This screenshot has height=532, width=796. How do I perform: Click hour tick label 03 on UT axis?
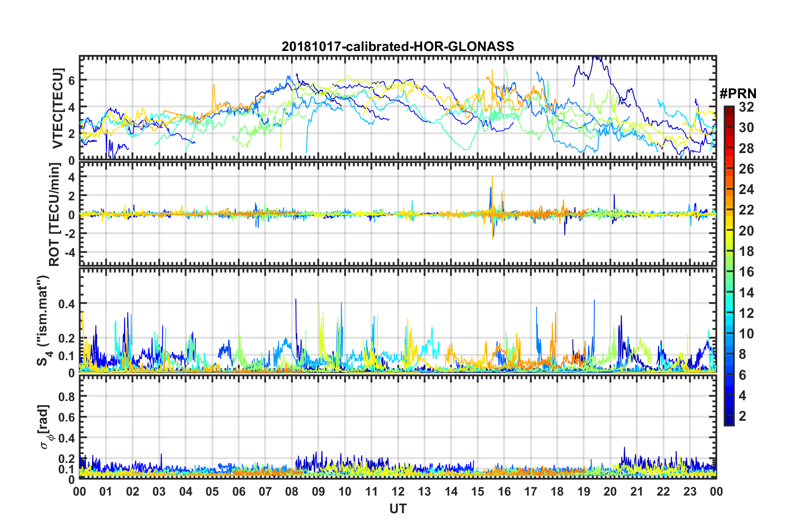click(159, 491)
